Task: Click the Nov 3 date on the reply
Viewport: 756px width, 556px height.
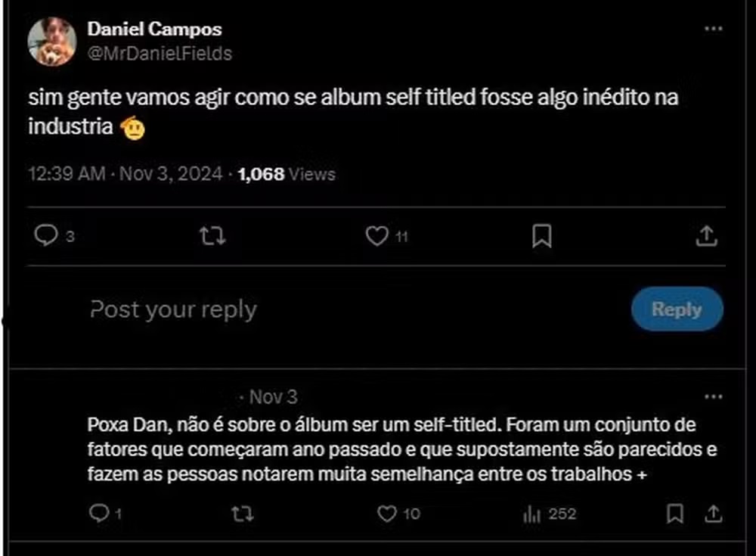Action: tap(273, 396)
